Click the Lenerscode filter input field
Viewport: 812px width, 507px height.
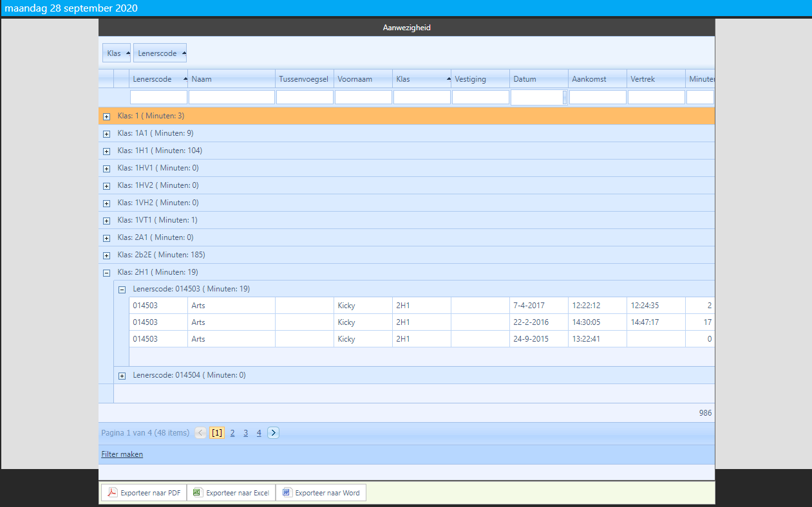(158, 97)
